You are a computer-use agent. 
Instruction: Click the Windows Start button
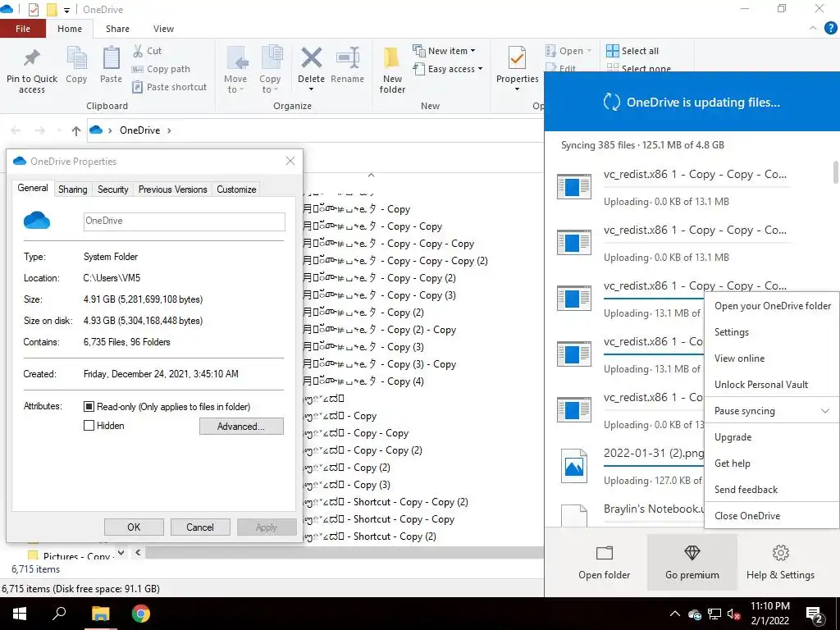point(20,614)
